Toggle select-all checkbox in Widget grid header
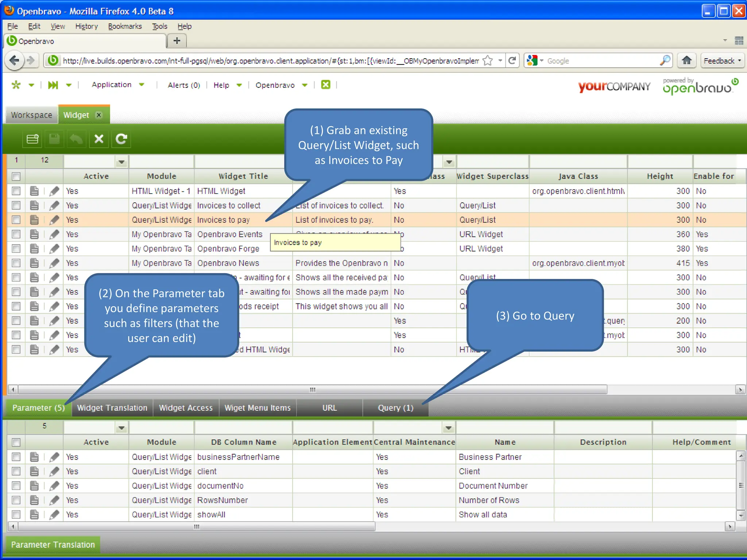The image size is (747, 560). coord(16,176)
